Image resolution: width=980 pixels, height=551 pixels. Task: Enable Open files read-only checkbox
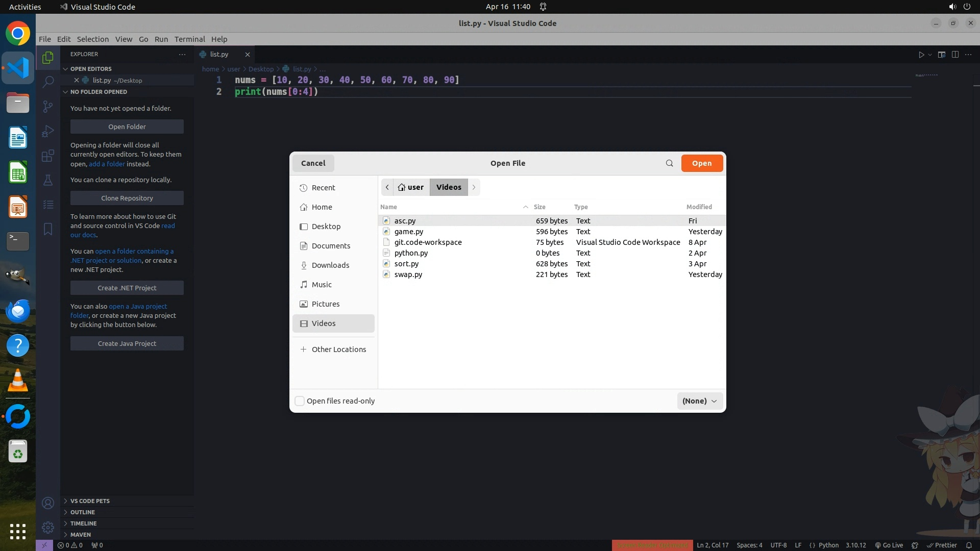click(300, 401)
